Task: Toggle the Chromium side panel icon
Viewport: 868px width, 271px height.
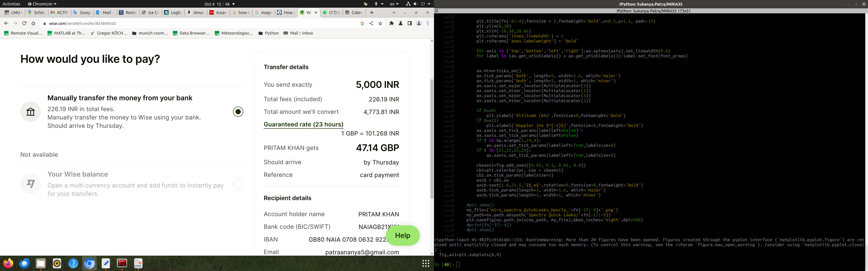Action: [410, 23]
